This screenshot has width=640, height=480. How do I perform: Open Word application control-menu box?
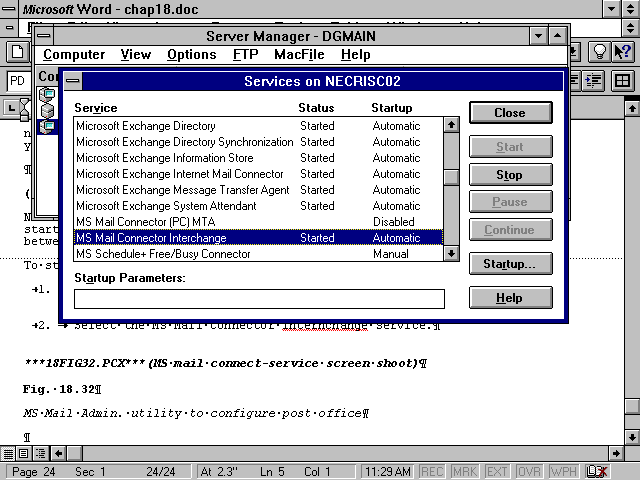tap(9, 9)
